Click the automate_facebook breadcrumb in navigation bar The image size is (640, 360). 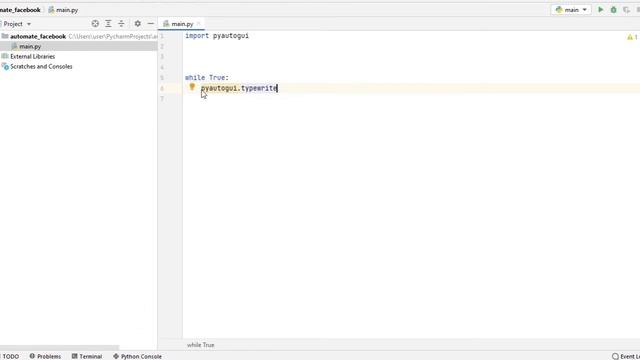20,10
